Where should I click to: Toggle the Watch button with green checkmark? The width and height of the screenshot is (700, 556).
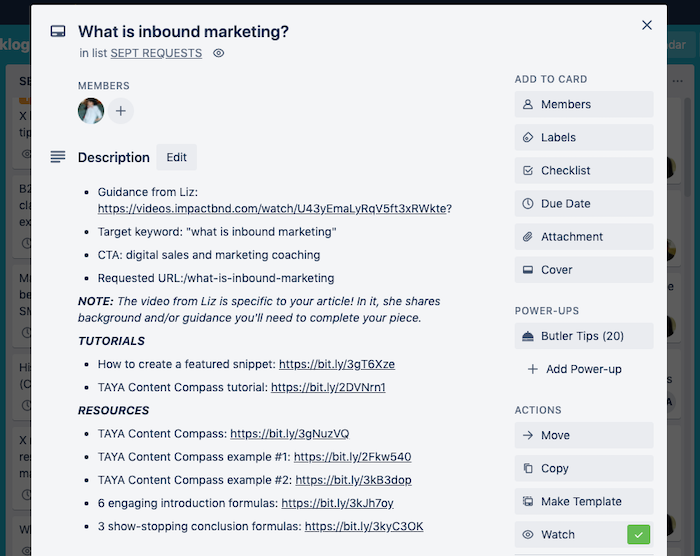[x=584, y=535]
